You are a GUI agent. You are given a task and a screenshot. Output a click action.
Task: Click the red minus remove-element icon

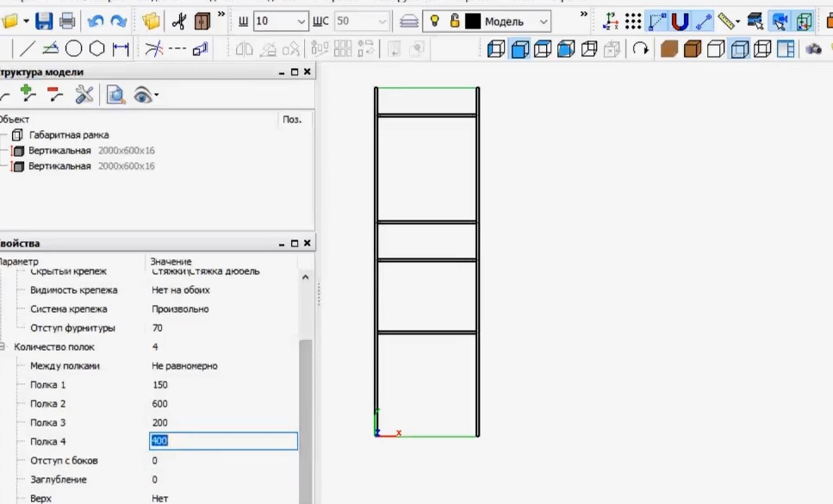[55, 95]
